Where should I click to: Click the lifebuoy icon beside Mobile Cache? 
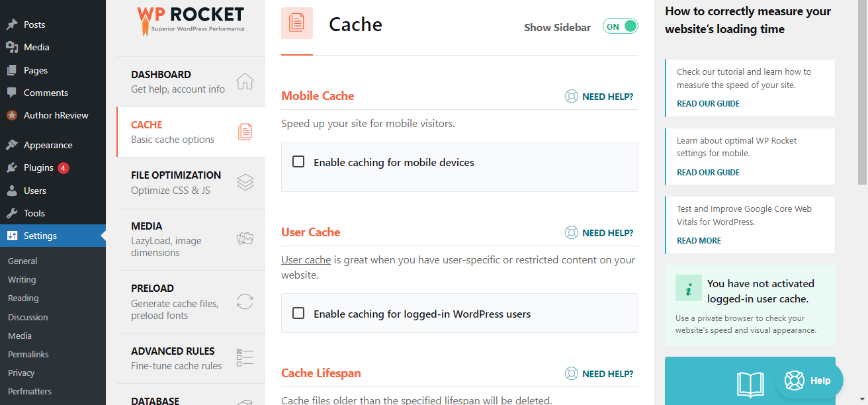(x=571, y=97)
